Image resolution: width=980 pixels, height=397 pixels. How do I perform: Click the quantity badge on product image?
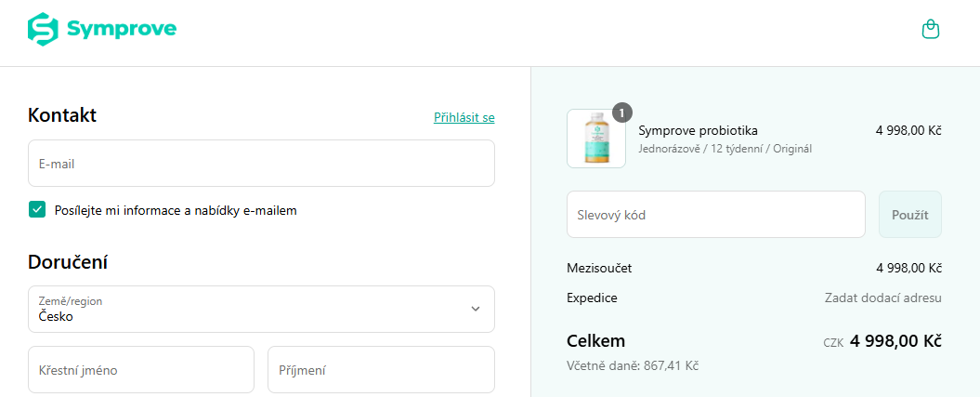622,112
